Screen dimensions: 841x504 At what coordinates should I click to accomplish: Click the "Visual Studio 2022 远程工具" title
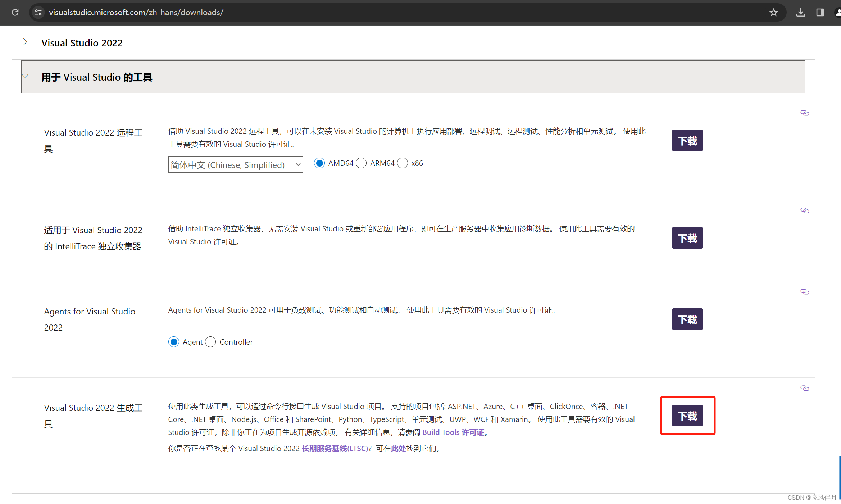tap(93, 141)
